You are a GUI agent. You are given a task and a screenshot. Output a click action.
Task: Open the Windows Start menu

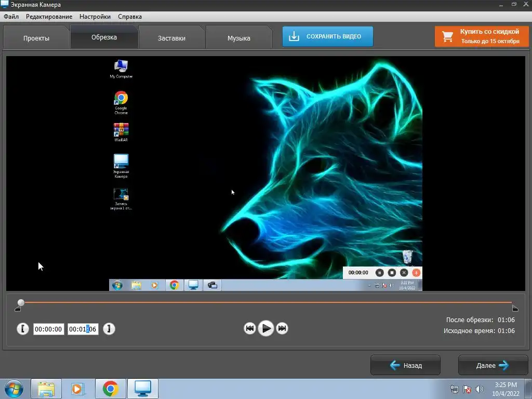pyautogui.click(x=14, y=389)
